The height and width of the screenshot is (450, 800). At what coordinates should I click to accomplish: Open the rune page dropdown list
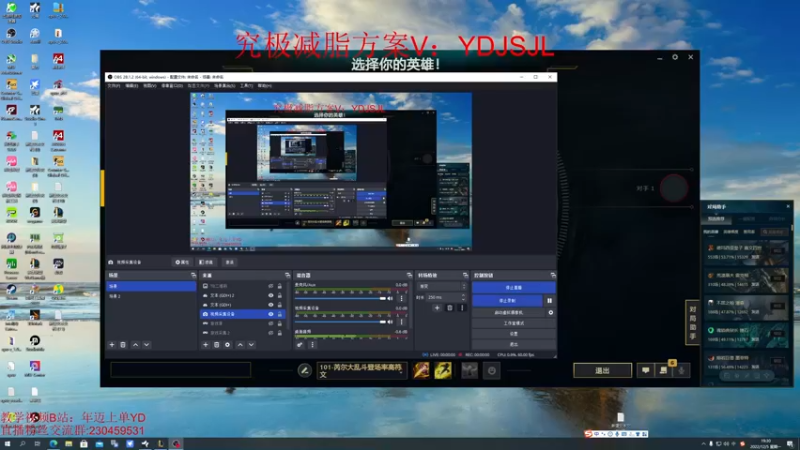[x=361, y=370]
